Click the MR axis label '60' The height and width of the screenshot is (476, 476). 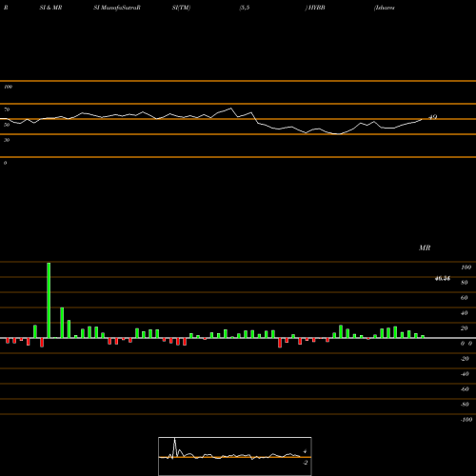[x=465, y=298]
